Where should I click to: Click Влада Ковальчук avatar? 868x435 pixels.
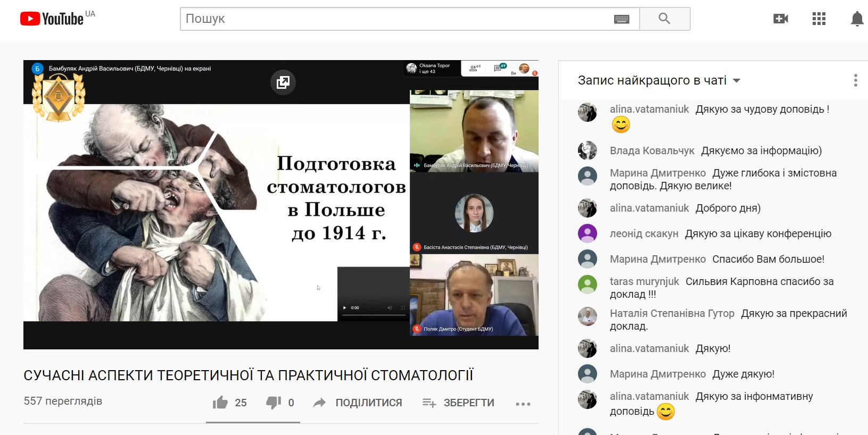[588, 150]
